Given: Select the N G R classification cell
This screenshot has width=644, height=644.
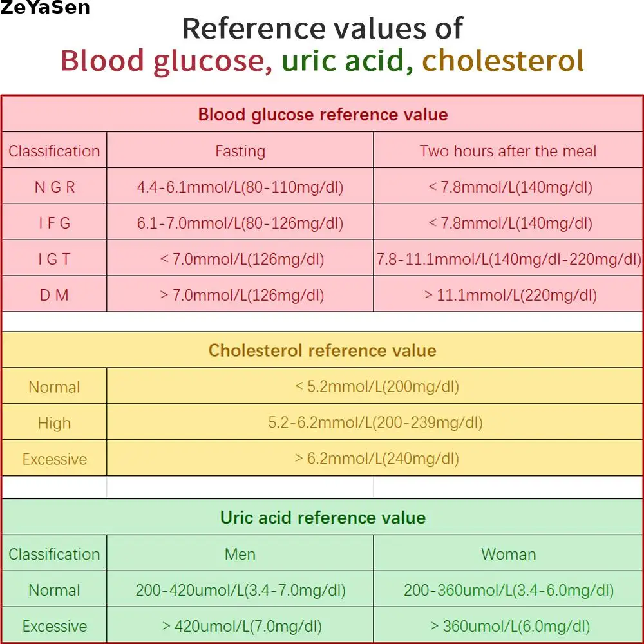Looking at the screenshot, I should (x=54, y=187).
